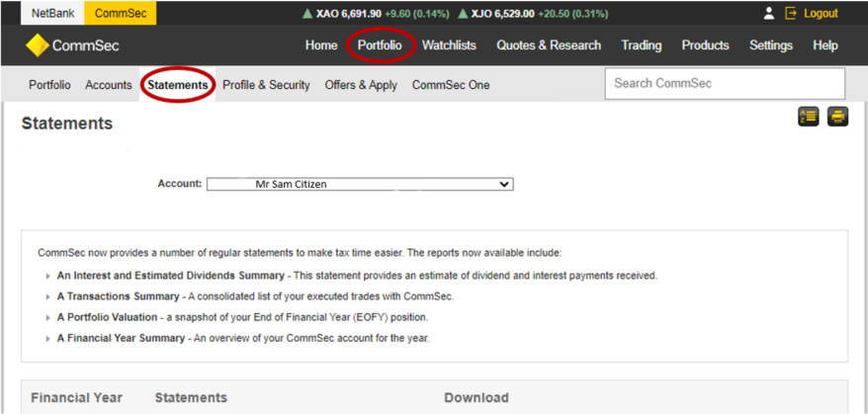Click the Search CommSec field
868x414 pixels.
click(x=725, y=83)
